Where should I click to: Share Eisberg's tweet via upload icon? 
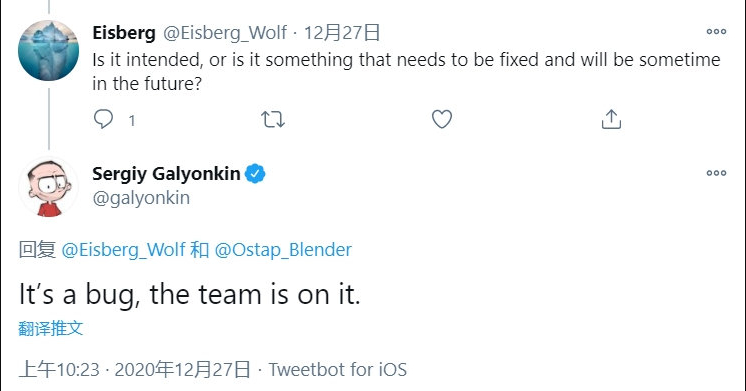[611, 119]
